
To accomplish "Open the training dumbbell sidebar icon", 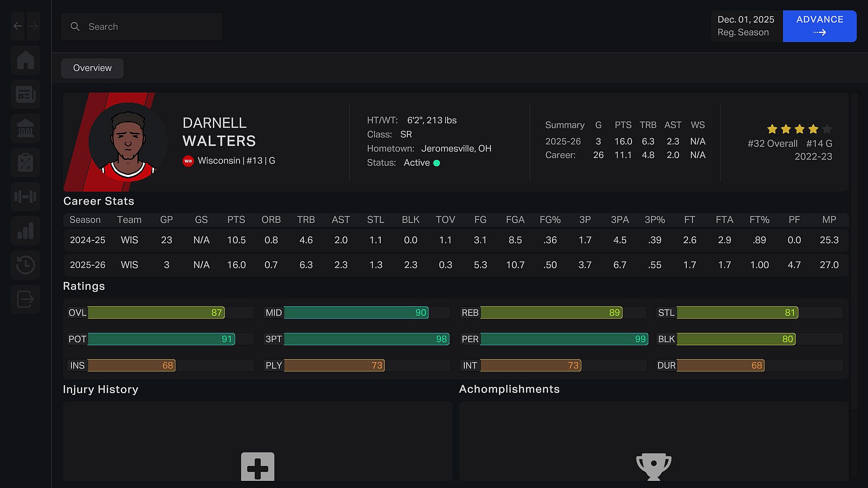I will (x=26, y=197).
